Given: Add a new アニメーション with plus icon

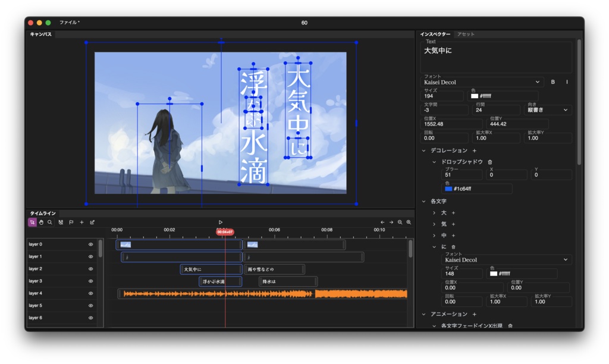Looking at the screenshot, I should (475, 314).
